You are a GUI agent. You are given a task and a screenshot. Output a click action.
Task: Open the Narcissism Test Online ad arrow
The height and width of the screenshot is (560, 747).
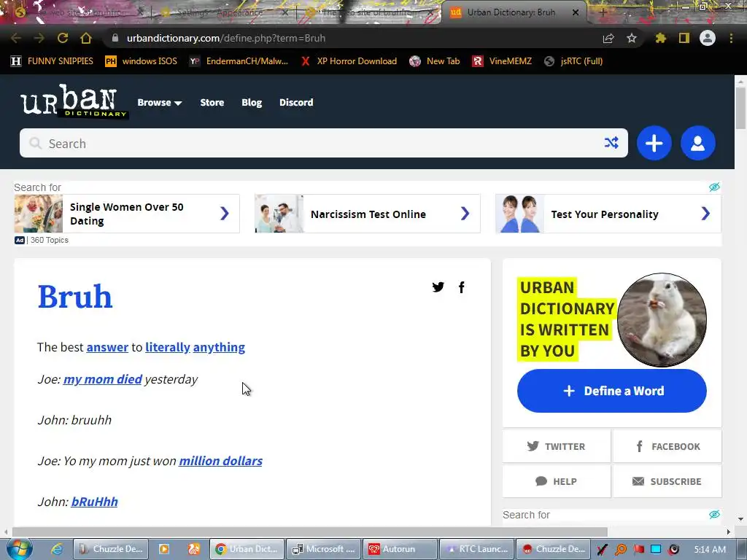(x=465, y=214)
